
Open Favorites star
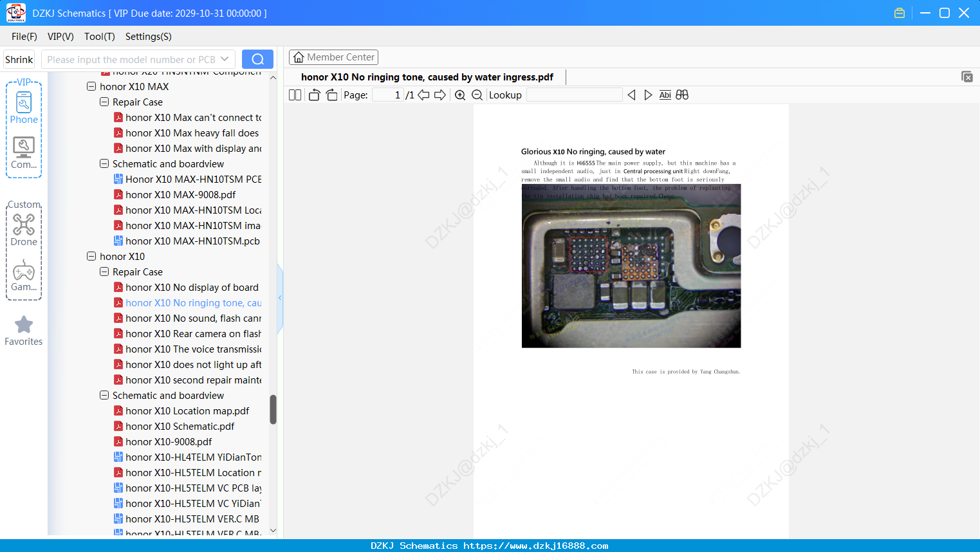24,331
